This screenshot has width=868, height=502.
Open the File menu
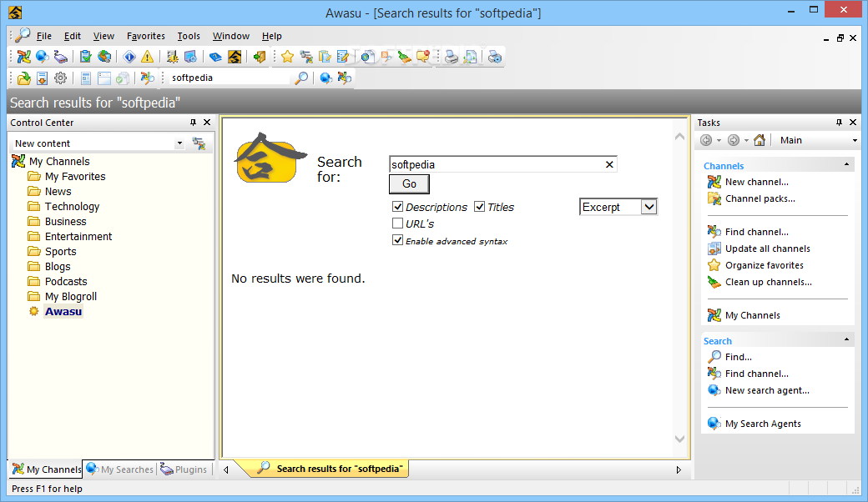click(43, 36)
